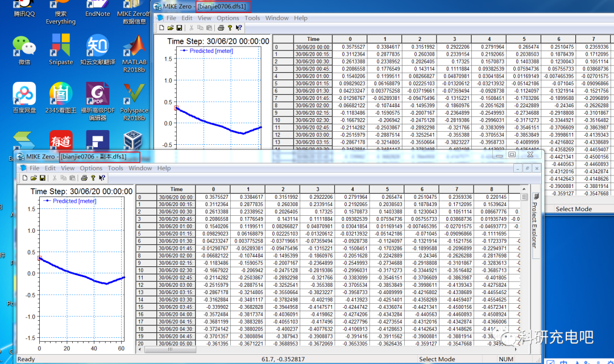Minimize the inner document window in front MIKE Zero
Screen dimensions: 614x364
(x=518, y=168)
